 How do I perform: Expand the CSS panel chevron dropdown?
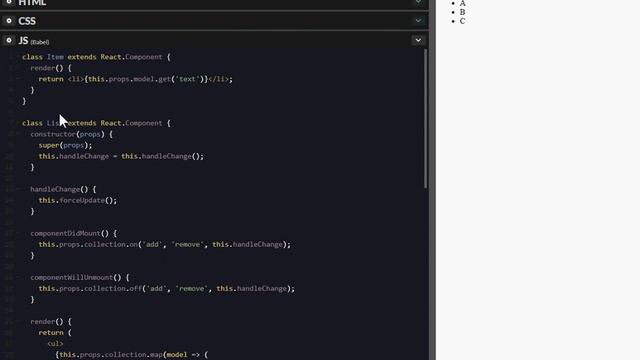pos(418,20)
